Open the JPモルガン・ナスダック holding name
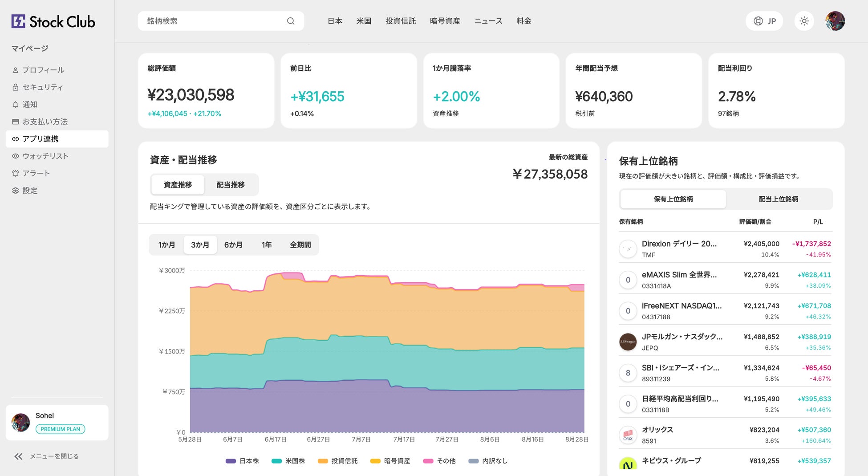The height and width of the screenshot is (476, 868). (x=682, y=337)
